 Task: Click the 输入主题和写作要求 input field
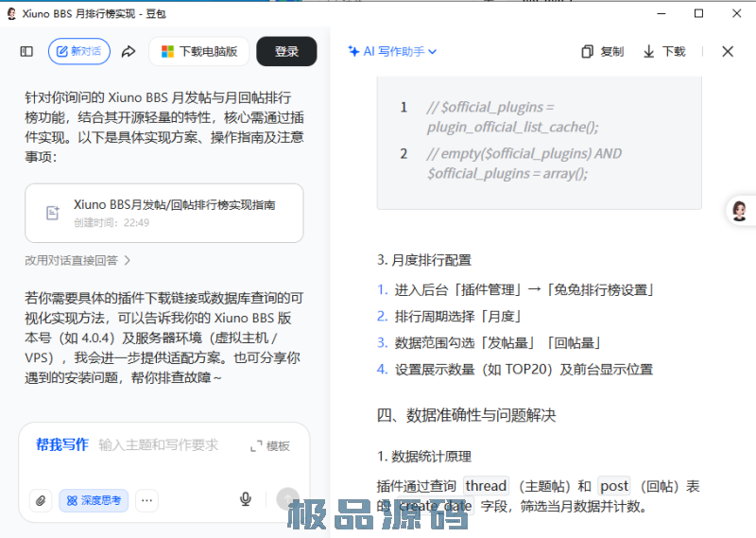159,444
